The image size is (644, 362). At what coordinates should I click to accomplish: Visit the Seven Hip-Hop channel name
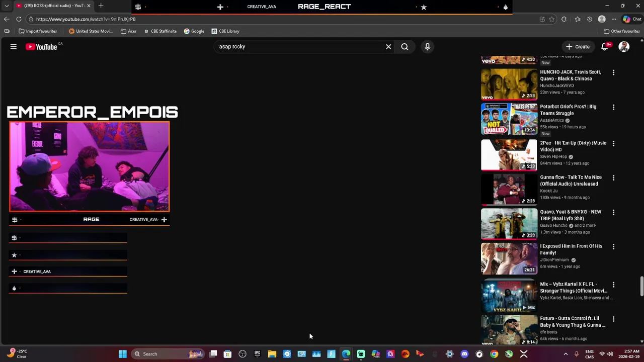click(553, 157)
